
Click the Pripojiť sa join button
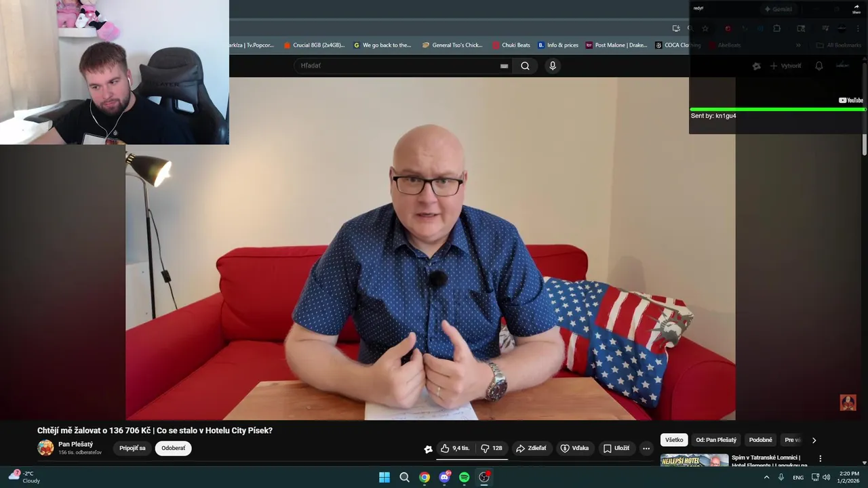pos(132,448)
